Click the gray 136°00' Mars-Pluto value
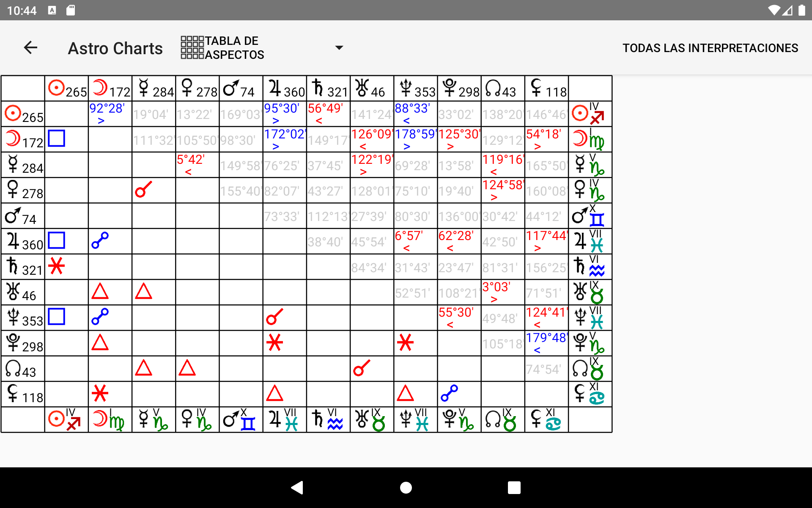This screenshot has height=508, width=812. click(460, 217)
